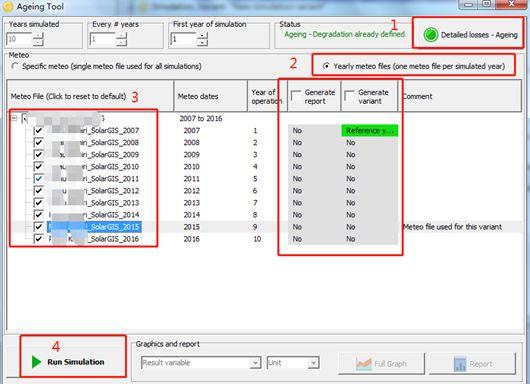
Task: Select Specific meteo radio option
Action: point(15,66)
